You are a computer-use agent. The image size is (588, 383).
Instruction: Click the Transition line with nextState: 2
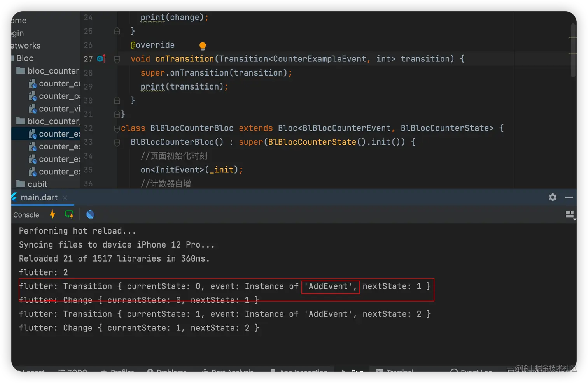[x=225, y=314]
